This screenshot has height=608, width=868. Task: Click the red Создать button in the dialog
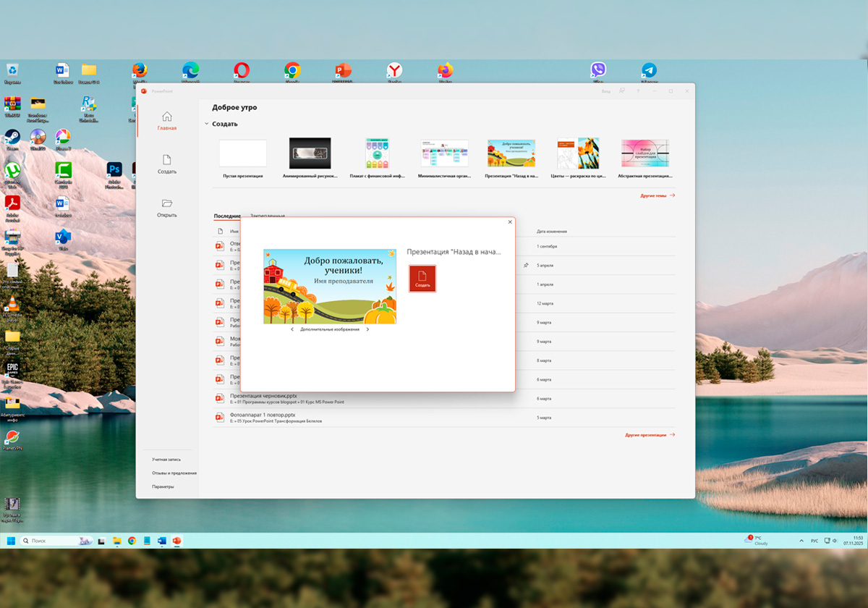(x=422, y=279)
